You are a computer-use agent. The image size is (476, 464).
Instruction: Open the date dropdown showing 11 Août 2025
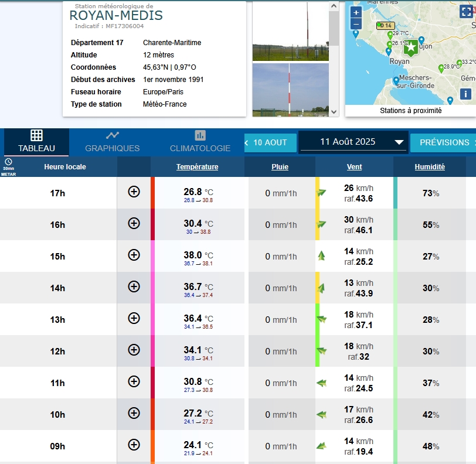click(x=353, y=142)
